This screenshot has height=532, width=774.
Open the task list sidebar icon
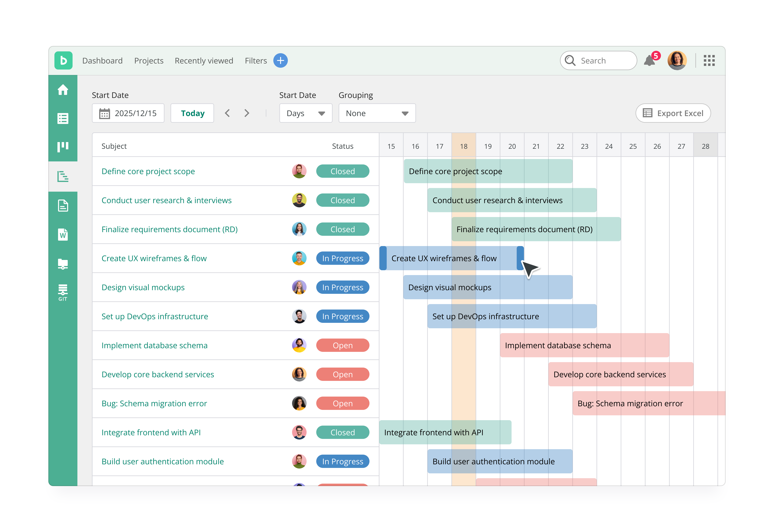tap(63, 118)
